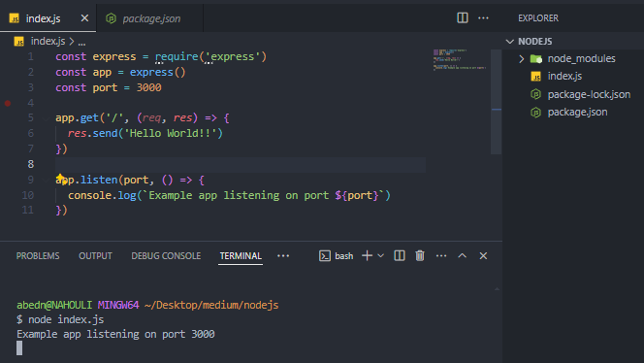
Task: Open index.js from the Explorer
Action: (564, 76)
